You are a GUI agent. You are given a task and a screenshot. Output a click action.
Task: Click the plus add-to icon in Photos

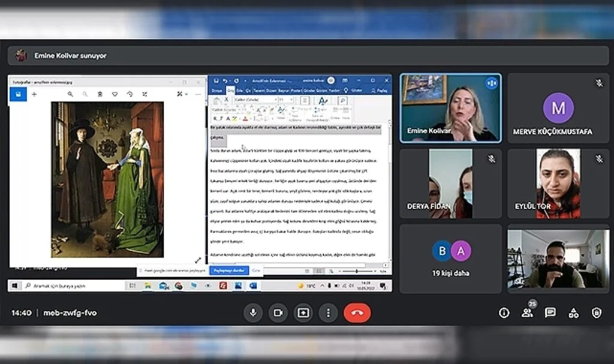[x=34, y=94]
